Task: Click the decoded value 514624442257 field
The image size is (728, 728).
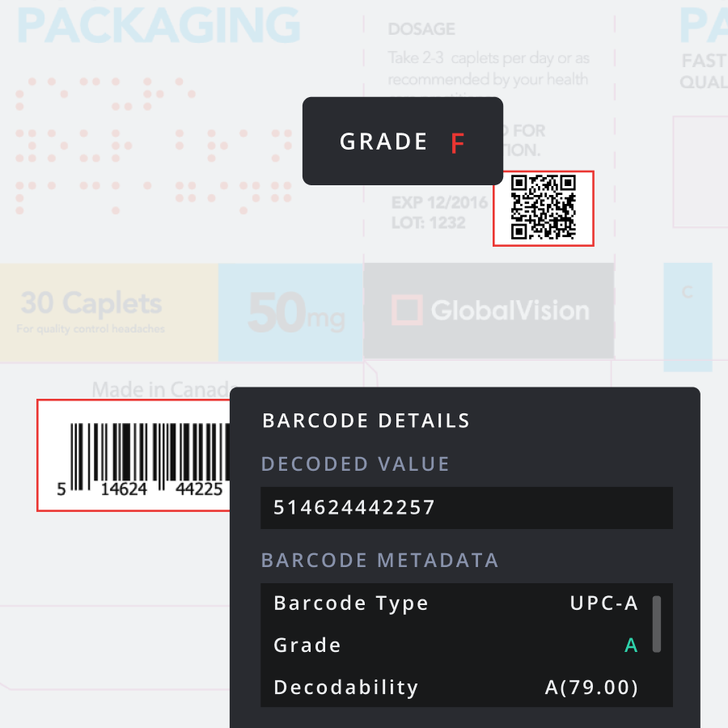Action: tap(466, 507)
